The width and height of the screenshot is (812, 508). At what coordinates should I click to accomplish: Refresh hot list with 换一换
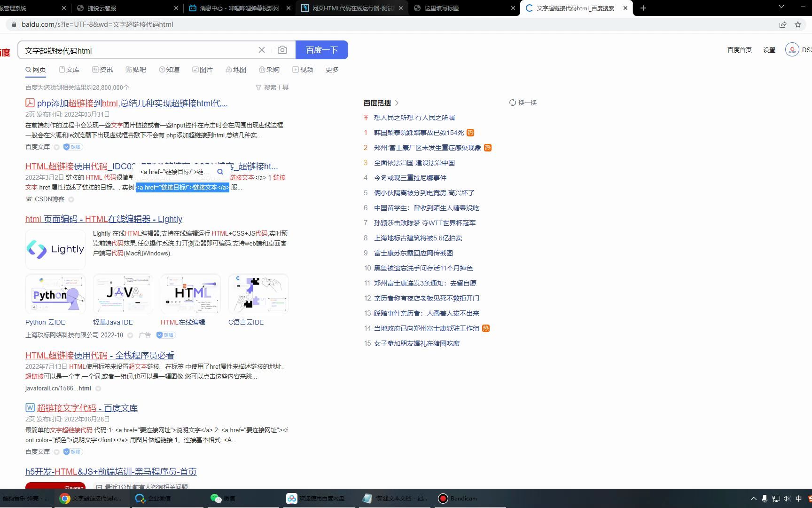click(523, 103)
